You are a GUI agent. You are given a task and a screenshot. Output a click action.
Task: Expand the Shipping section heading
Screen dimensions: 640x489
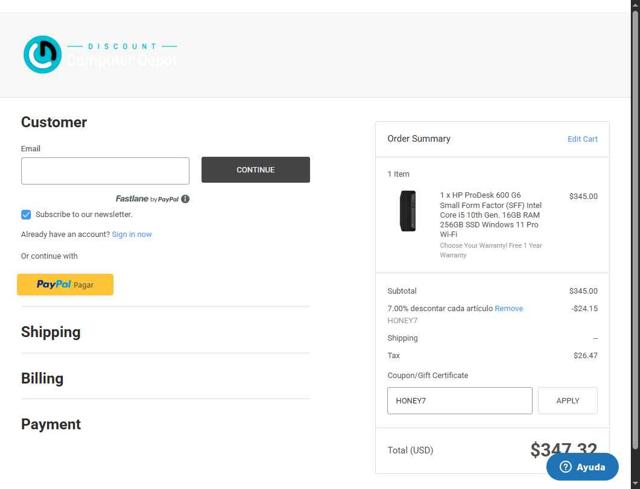tap(51, 332)
